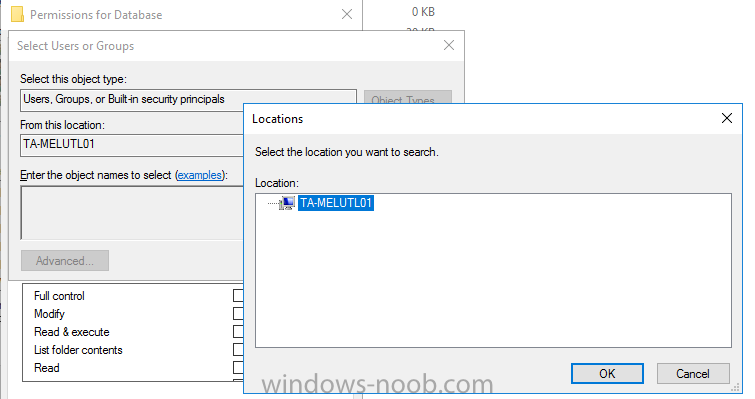Click the Read & execute label

click(x=72, y=332)
